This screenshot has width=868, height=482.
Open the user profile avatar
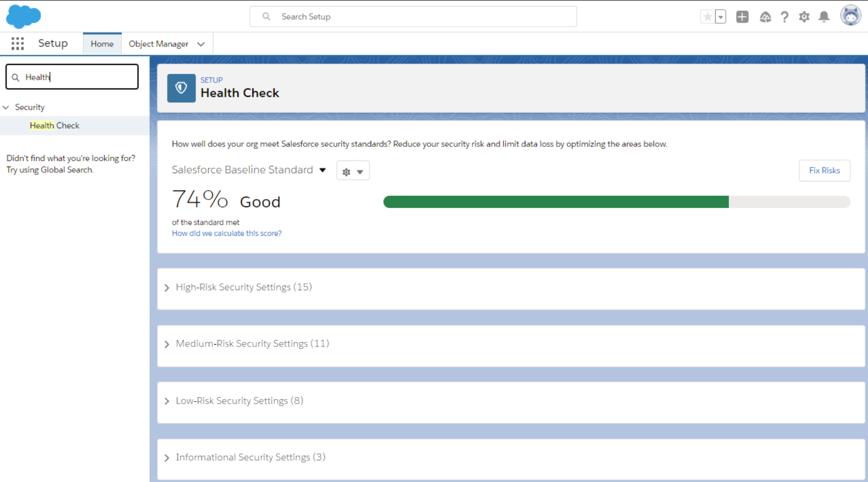[851, 16]
